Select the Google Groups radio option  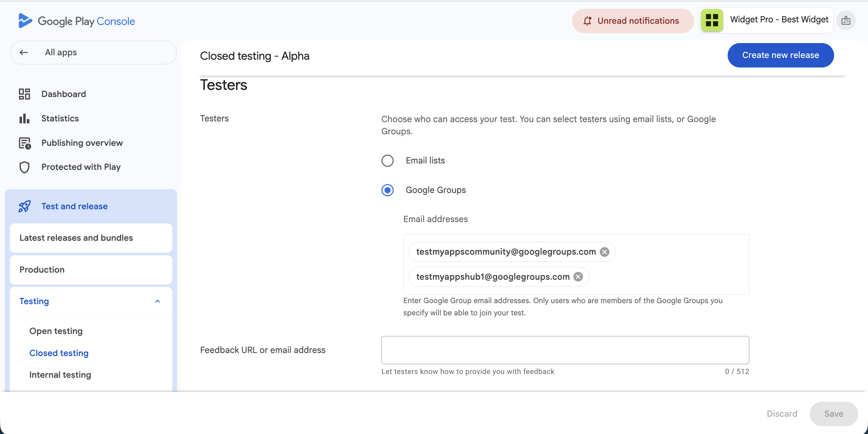click(388, 190)
